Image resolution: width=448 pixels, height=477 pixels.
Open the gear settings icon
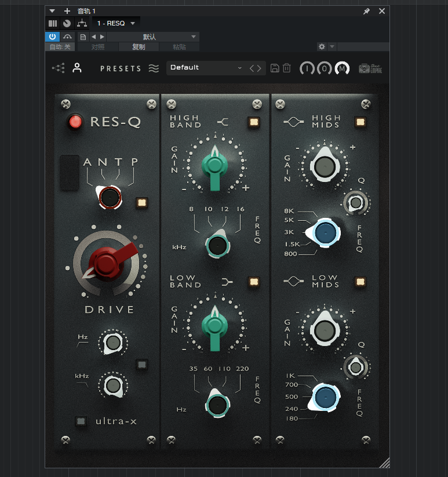pos(322,46)
